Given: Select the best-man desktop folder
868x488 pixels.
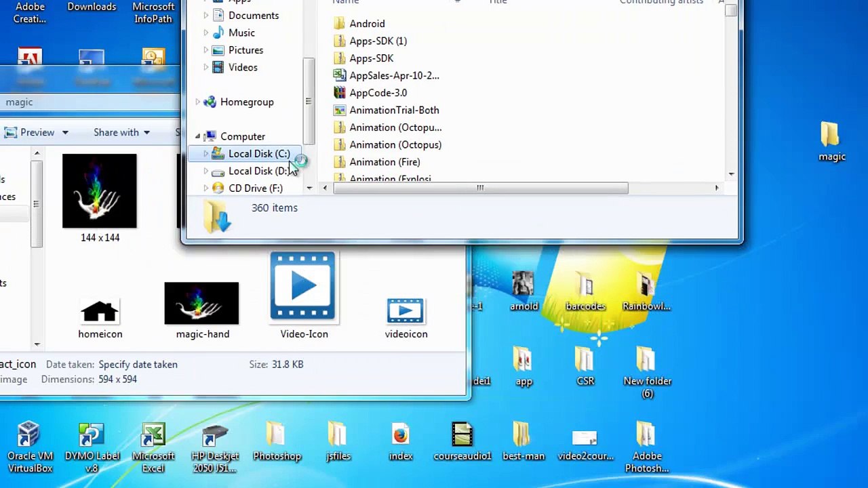Looking at the screenshot, I should (523, 441).
